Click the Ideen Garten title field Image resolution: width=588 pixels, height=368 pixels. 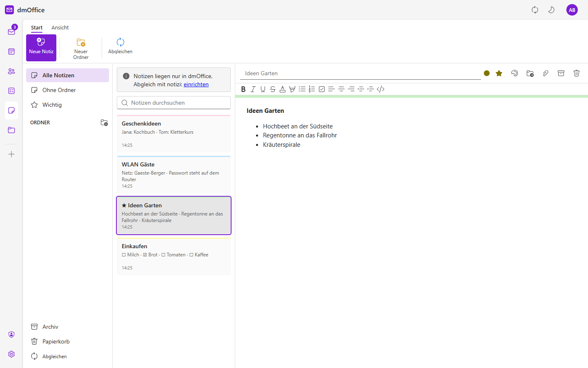[x=361, y=73]
